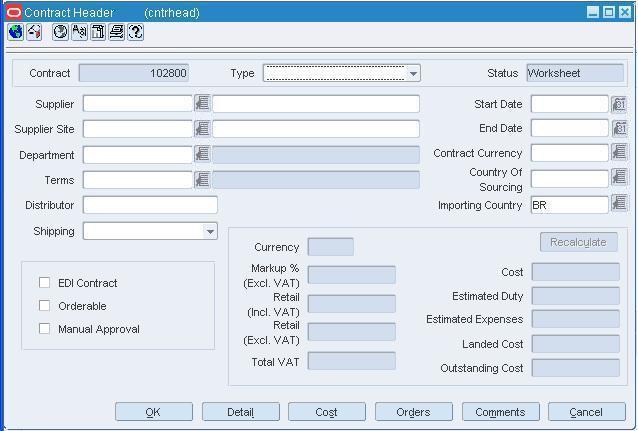638x431 pixels.
Task: Click the Recalculate button
Action: (579, 242)
